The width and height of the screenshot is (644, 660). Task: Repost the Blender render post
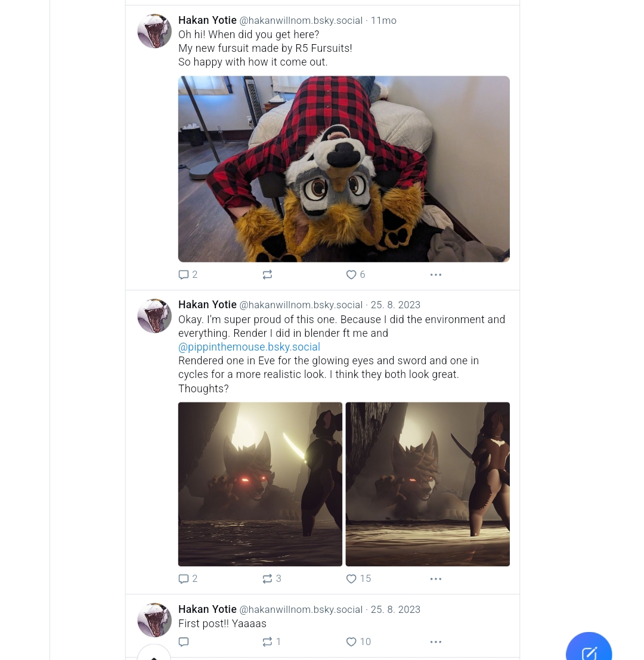(x=271, y=579)
